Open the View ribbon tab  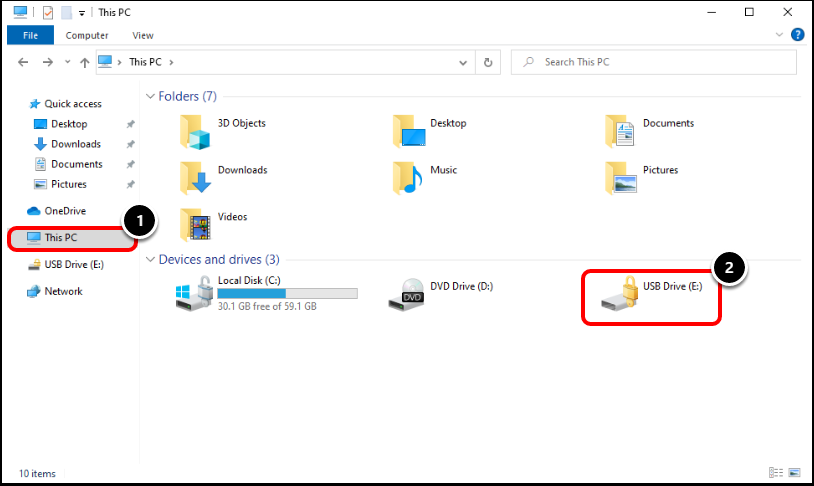click(143, 35)
